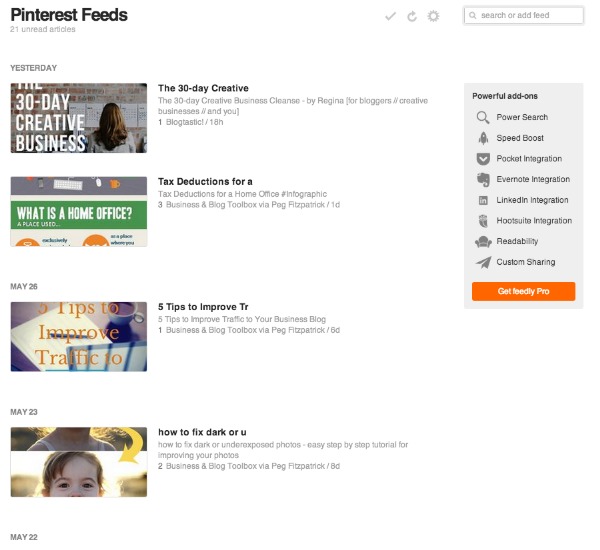The width and height of the screenshot is (600, 550).
Task: Click the search or add feed field
Action: coord(524,16)
